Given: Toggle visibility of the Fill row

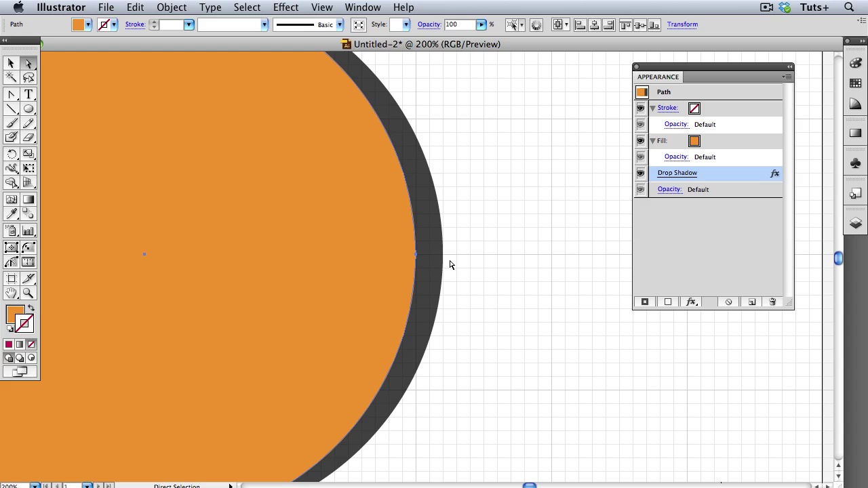Looking at the screenshot, I should click(x=640, y=140).
